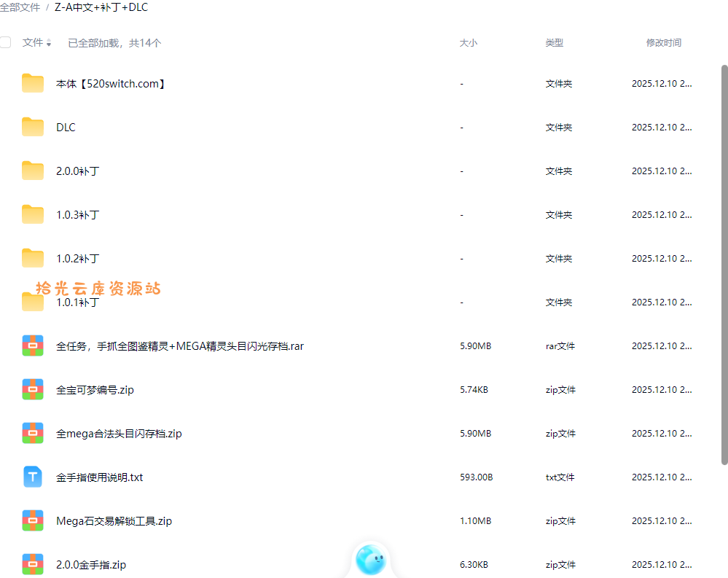Click the Z-A中文+补丁+DLC breadcrumb
This screenshot has height=578, width=728.
(101, 7)
